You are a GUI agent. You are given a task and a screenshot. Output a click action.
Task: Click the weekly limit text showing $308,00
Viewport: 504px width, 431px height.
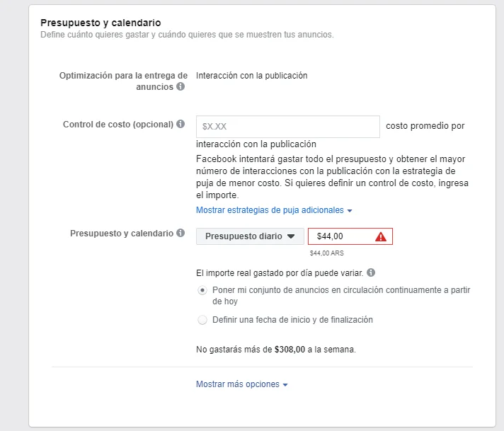pyautogui.click(x=275, y=349)
